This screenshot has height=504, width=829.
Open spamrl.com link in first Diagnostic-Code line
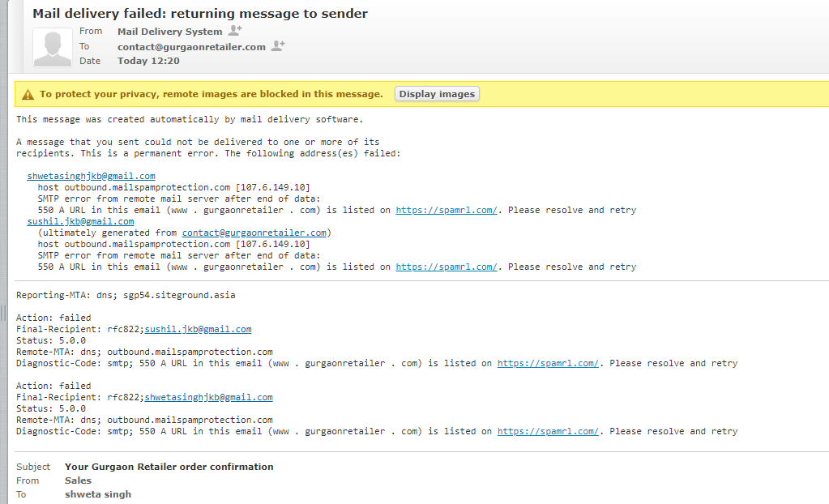[x=548, y=363]
